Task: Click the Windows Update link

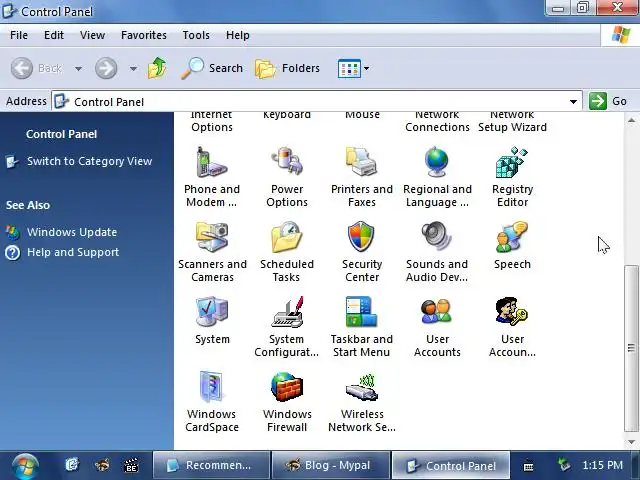Action: [72, 232]
